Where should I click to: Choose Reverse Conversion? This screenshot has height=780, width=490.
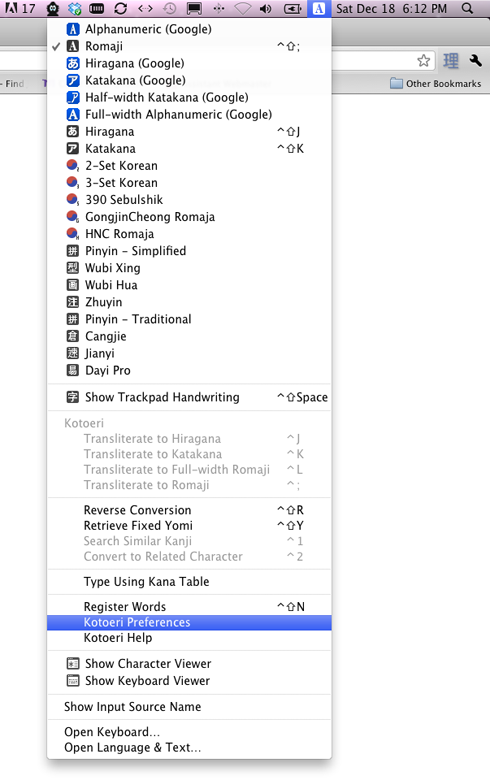[189, 510]
